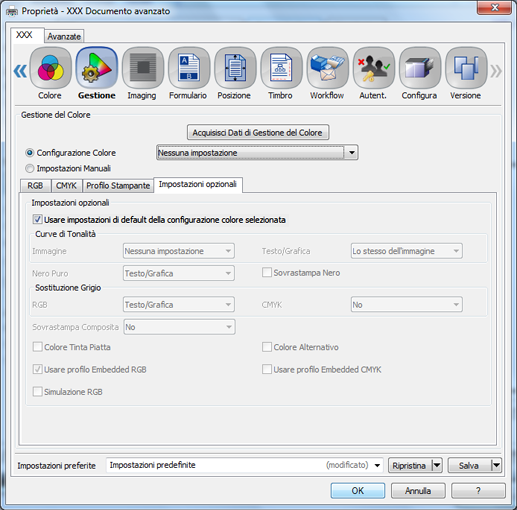Switch to the CMYK tab
The width and height of the screenshot is (517, 510).
click(x=66, y=186)
